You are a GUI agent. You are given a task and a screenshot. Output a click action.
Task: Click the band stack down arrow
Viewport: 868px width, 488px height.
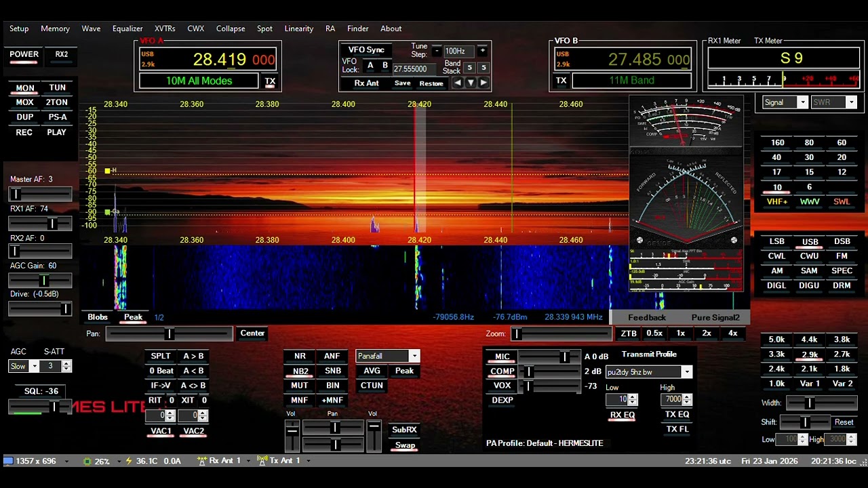(471, 83)
